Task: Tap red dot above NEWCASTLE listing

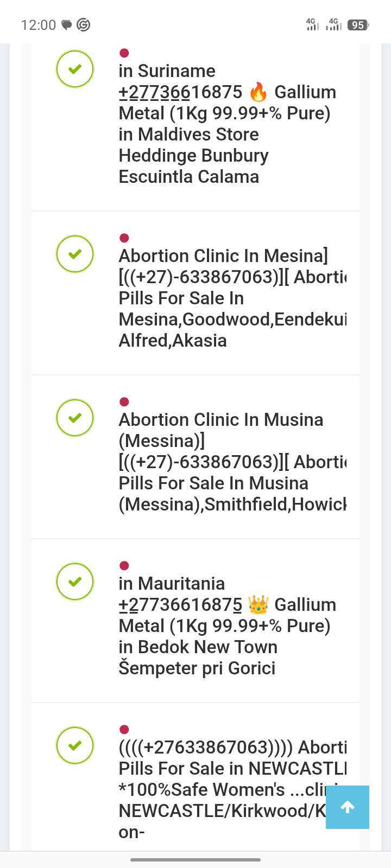Action: pos(124,730)
